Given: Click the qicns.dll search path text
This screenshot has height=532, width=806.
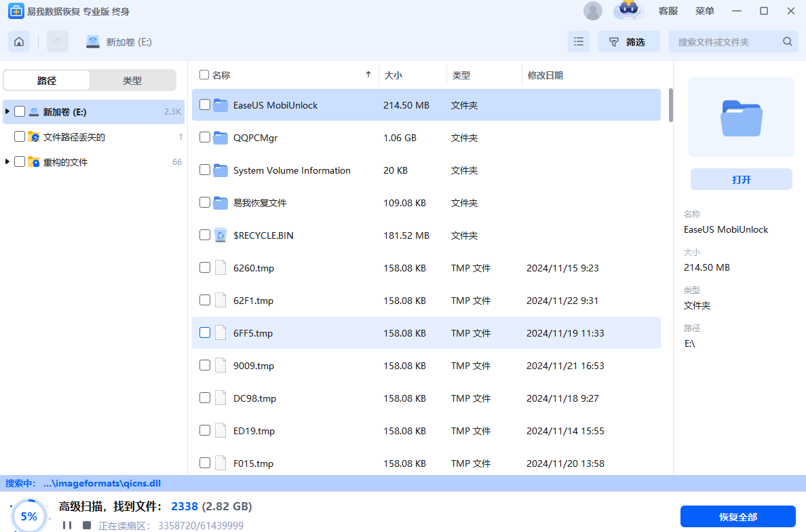Looking at the screenshot, I should click(x=102, y=483).
